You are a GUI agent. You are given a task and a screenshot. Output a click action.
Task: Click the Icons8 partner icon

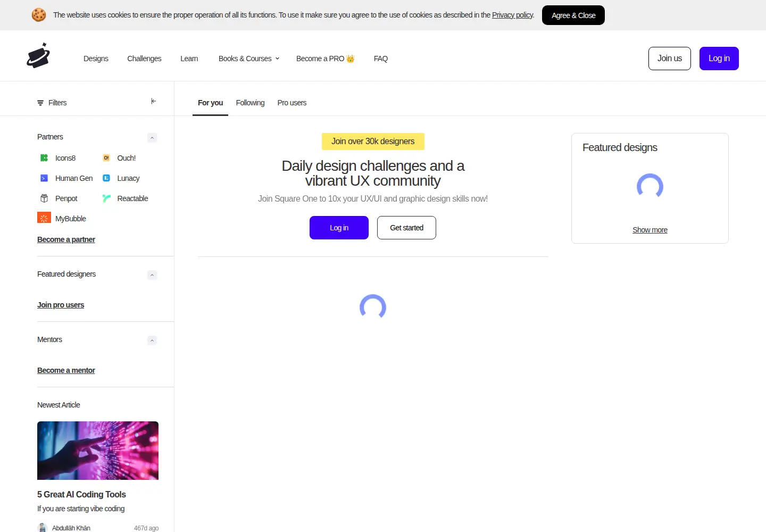pos(44,158)
